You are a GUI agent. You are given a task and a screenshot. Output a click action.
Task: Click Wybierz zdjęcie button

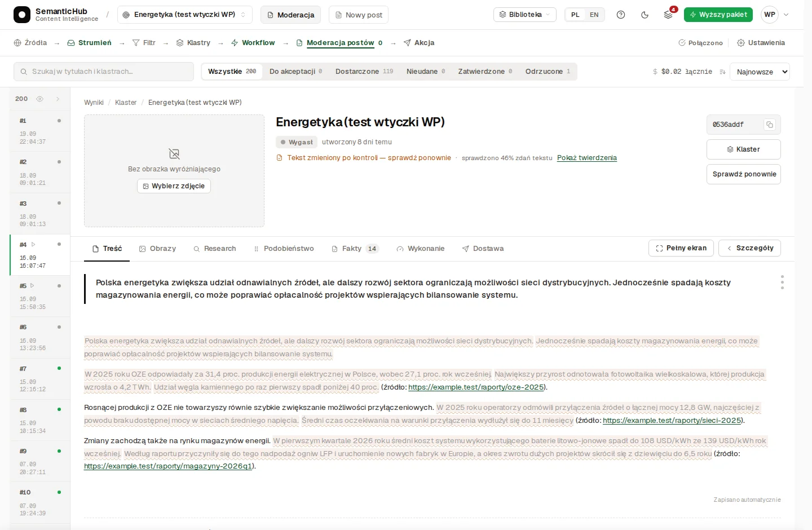tap(174, 186)
